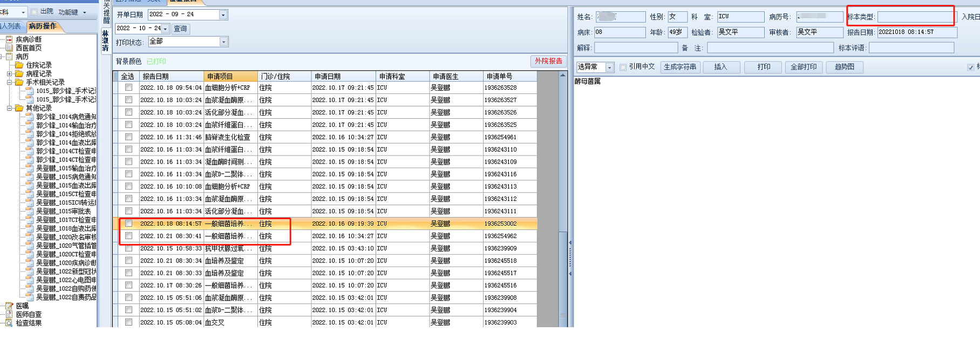Click the 外院报告 button

click(548, 61)
